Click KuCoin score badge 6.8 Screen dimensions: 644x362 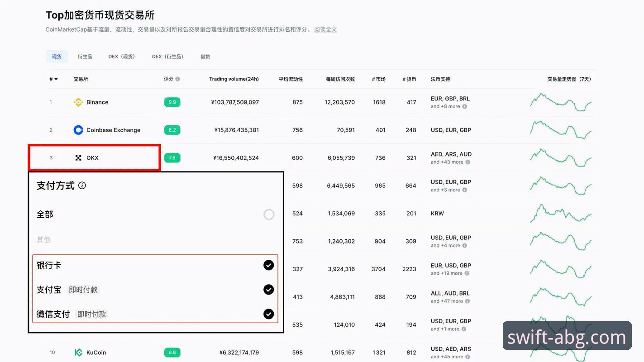point(172,352)
